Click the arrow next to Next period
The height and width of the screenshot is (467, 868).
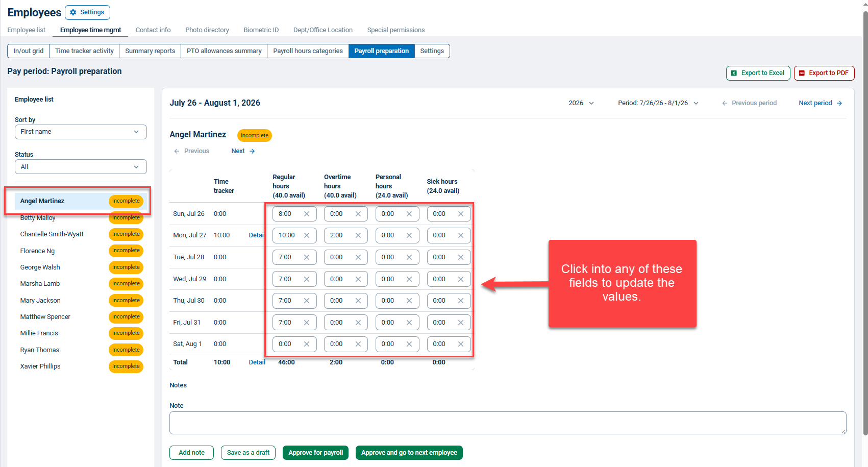[x=839, y=103]
